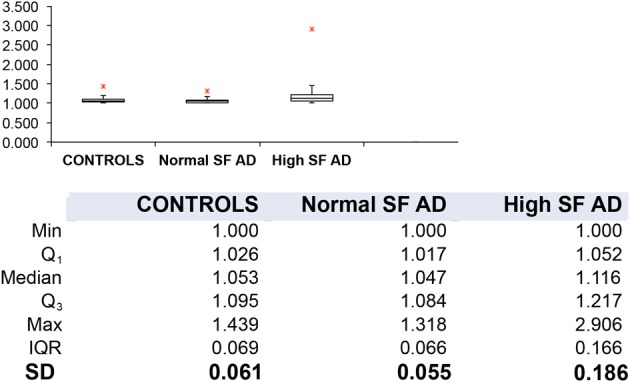
Task: Click the 3.000 y-axis tick label
Action: (x=25, y=26)
